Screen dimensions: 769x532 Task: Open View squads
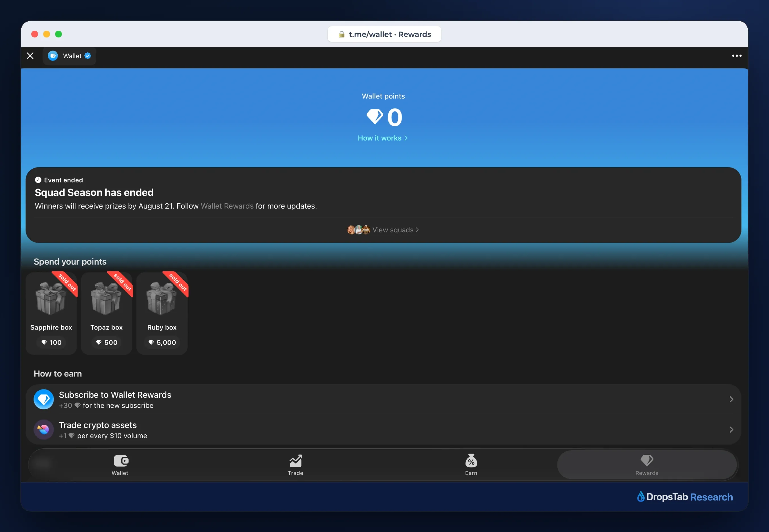pos(383,230)
